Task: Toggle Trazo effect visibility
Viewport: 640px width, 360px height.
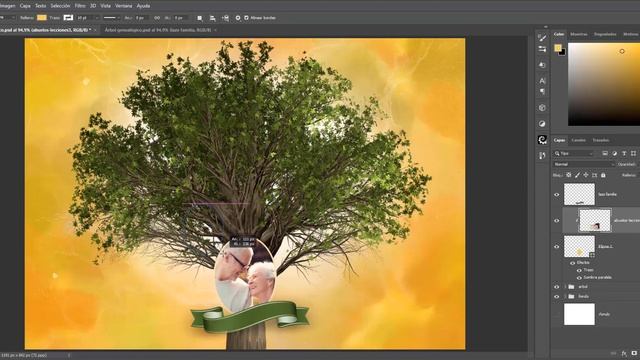Action: point(579,270)
